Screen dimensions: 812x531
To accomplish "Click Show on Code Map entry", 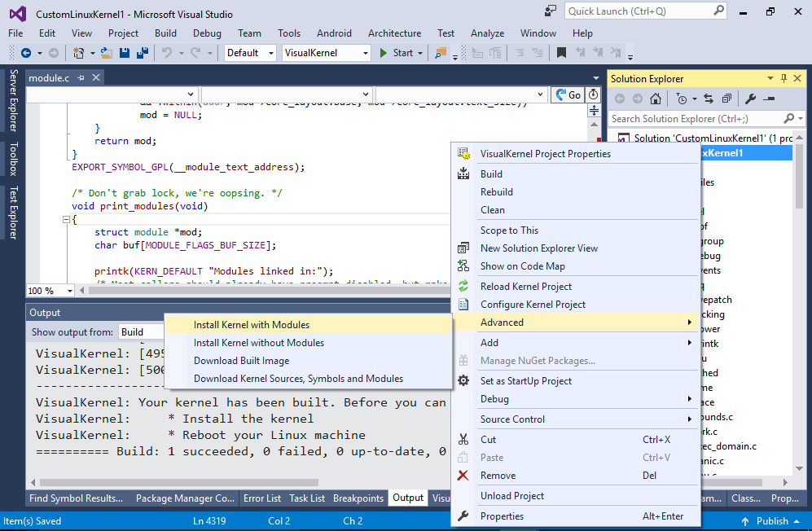I will pyautogui.click(x=576, y=266).
